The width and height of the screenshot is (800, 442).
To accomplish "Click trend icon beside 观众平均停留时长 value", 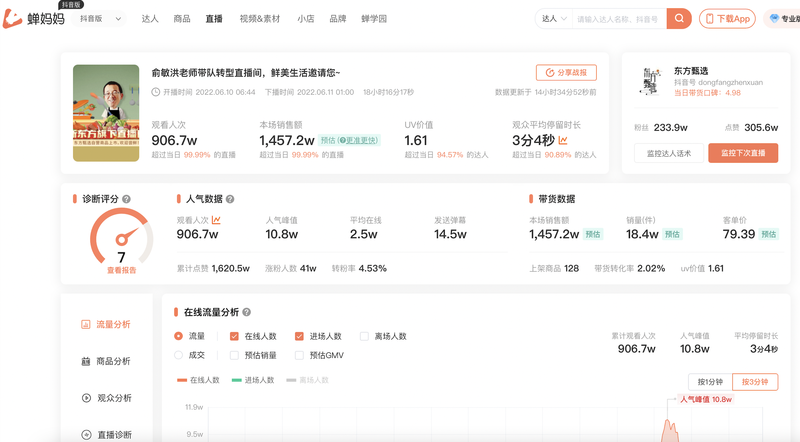I will point(564,141).
